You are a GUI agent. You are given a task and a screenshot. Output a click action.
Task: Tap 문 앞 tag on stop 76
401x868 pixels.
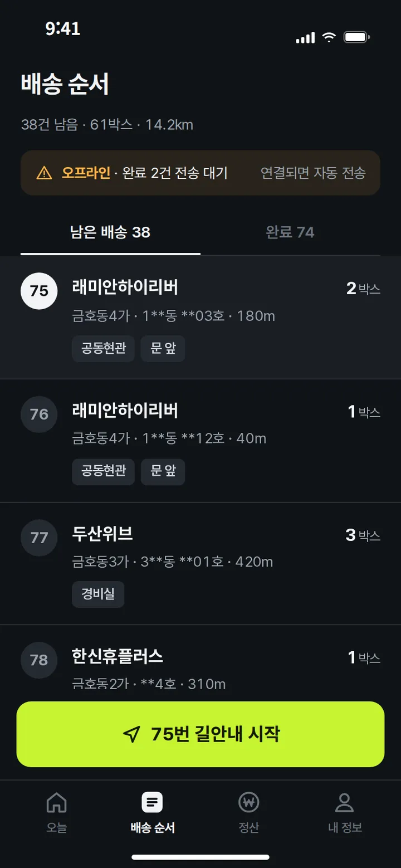[163, 472]
